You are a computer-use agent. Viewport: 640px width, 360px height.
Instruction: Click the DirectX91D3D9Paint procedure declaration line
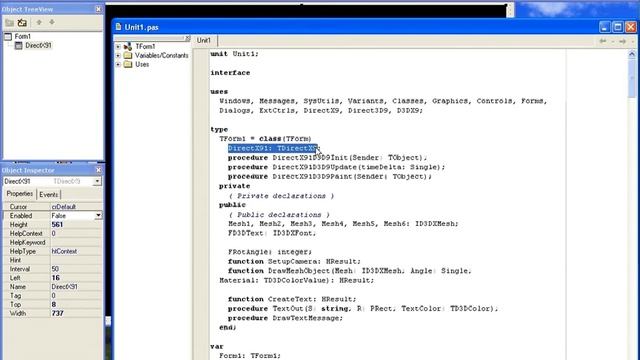tap(330, 176)
